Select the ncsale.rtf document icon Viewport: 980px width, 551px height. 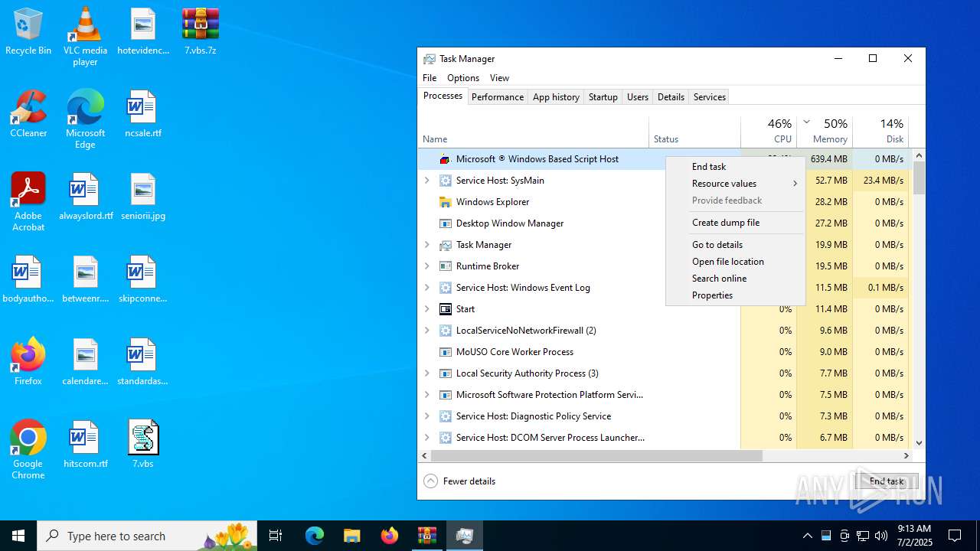pos(143,114)
